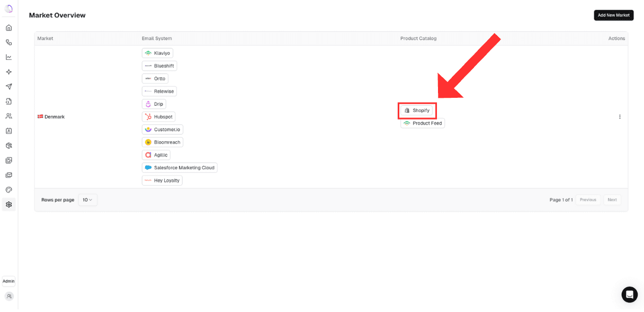Click the Previous page button
The width and height of the screenshot is (644, 312).
588,200
